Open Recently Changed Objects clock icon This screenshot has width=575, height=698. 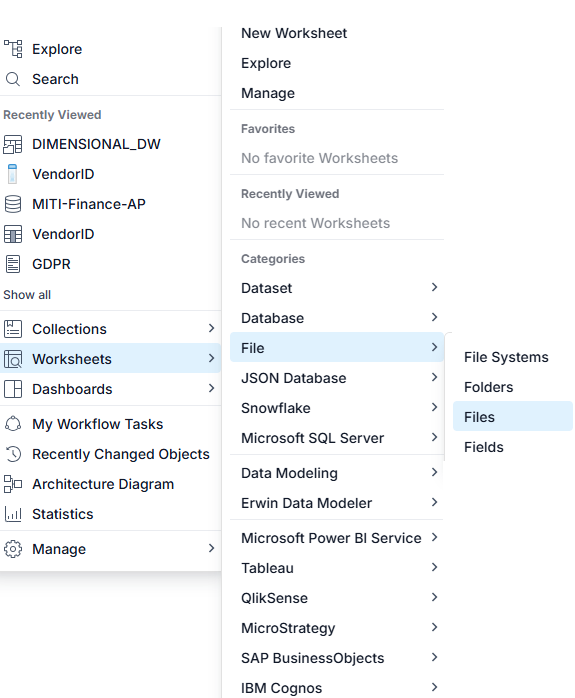coord(13,454)
